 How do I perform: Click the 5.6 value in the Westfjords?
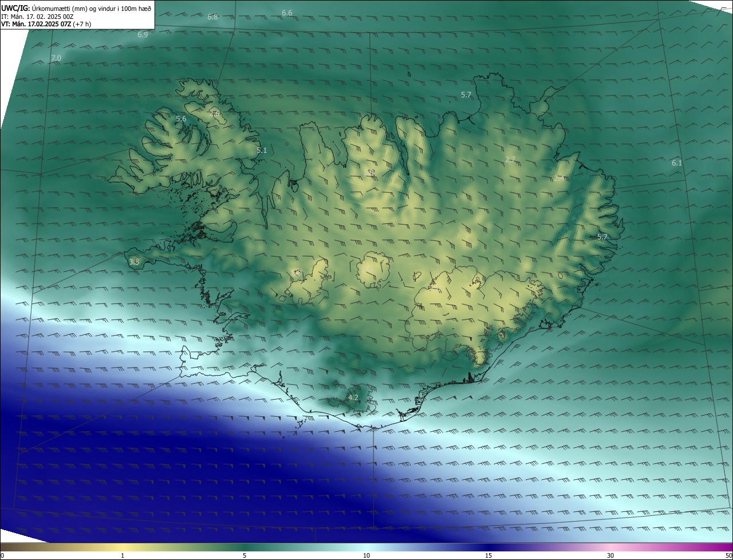click(x=181, y=119)
